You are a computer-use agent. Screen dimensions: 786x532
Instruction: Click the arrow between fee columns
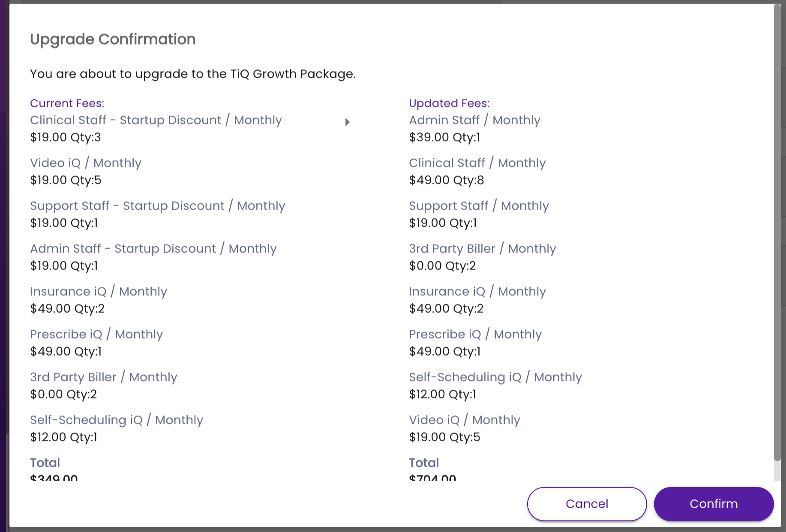click(x=348, y=122)
